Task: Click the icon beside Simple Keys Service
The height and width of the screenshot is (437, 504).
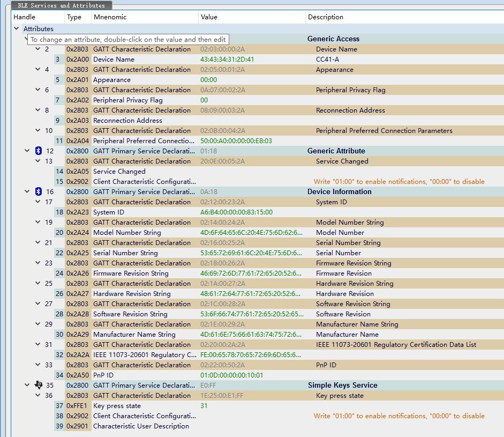Action: [x=38, y=386]
